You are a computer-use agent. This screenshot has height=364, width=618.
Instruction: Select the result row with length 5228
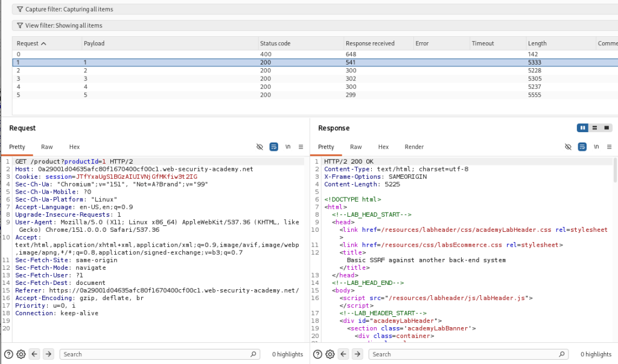[315, 71]
